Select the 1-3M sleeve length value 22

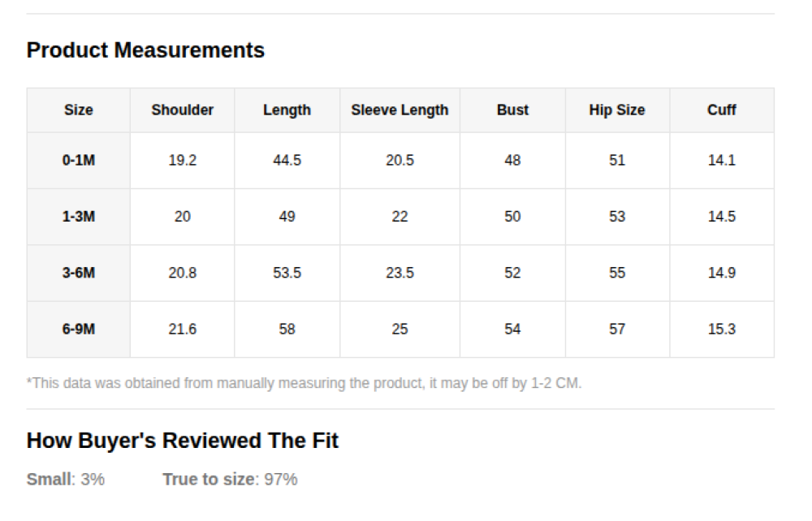point(400,217)
